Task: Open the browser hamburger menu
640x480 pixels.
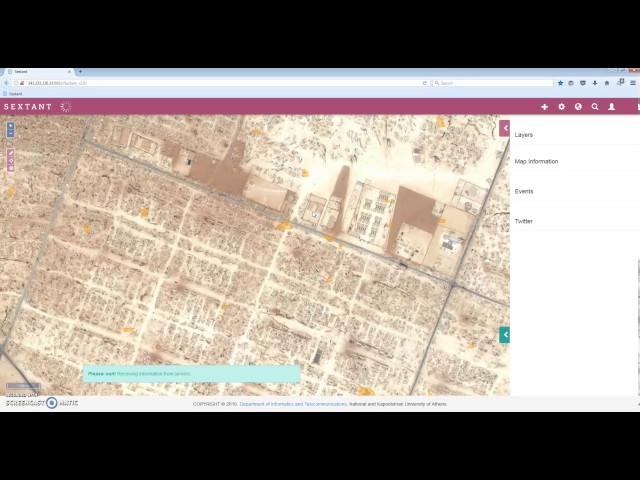Action: pyautogui.click(x=633, y=83)
